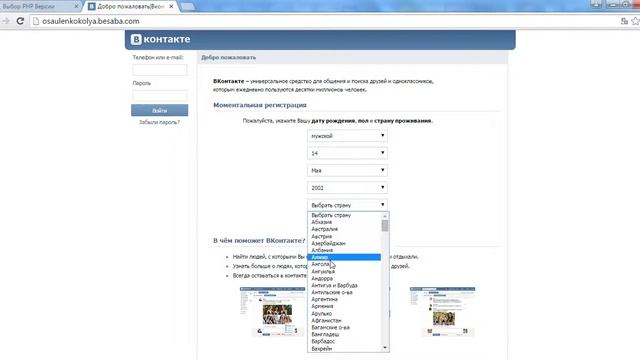Select highlighted 'Алжир' country option
This screenshot has height=360, width=640.
(x=344, y=257)
